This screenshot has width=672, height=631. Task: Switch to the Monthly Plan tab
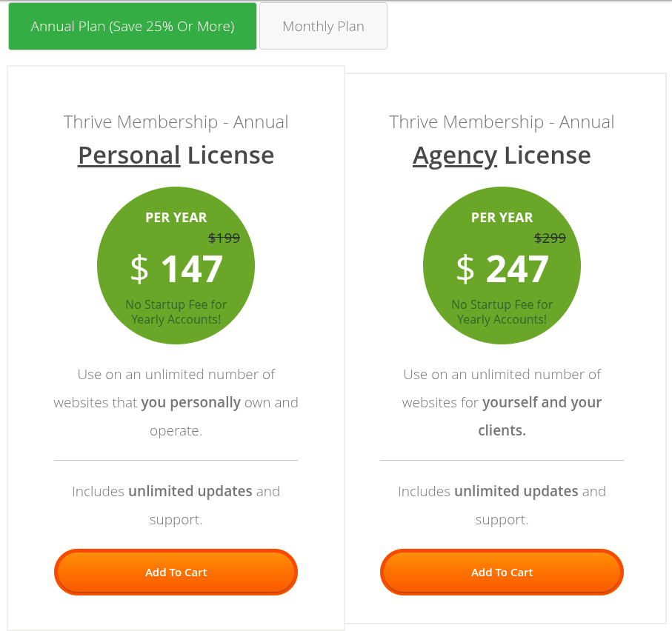click(x=323, y=27)
